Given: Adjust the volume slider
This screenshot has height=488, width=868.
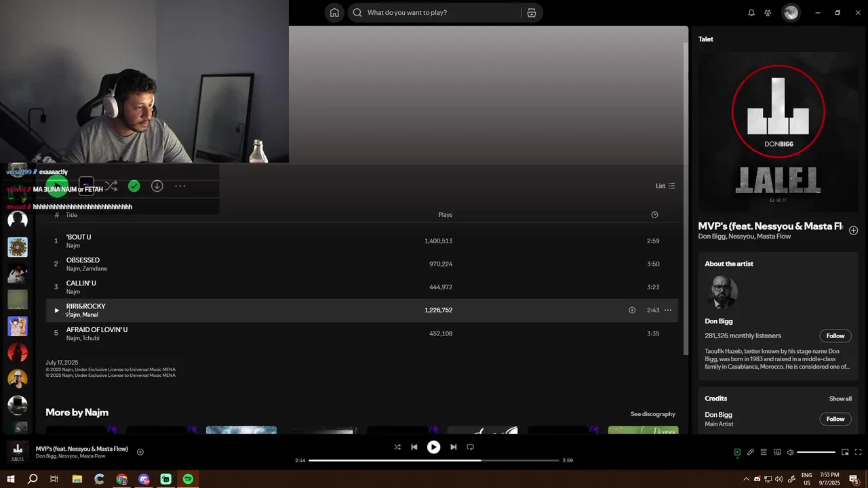Looking at the screenshot, I should click(816, 452).
